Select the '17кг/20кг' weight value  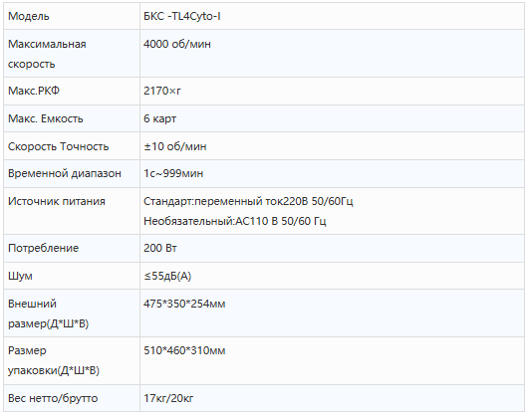(168, 398)
